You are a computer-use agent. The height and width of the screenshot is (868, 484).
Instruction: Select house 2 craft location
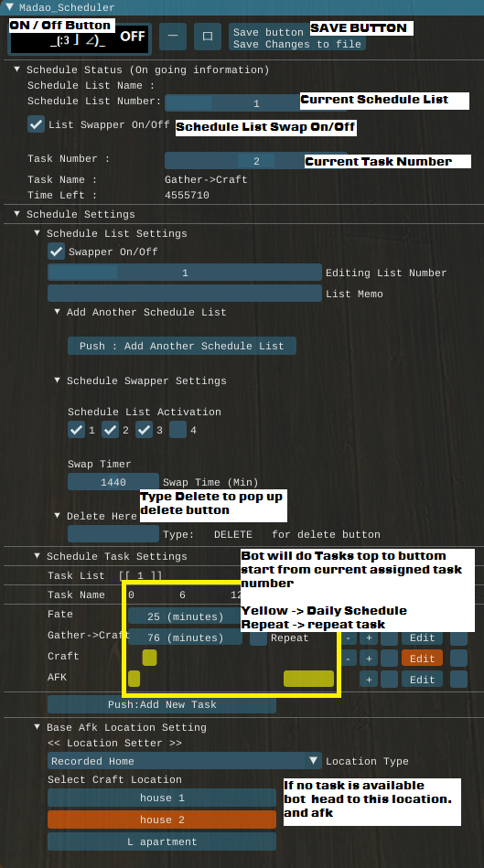coord(162,820)
